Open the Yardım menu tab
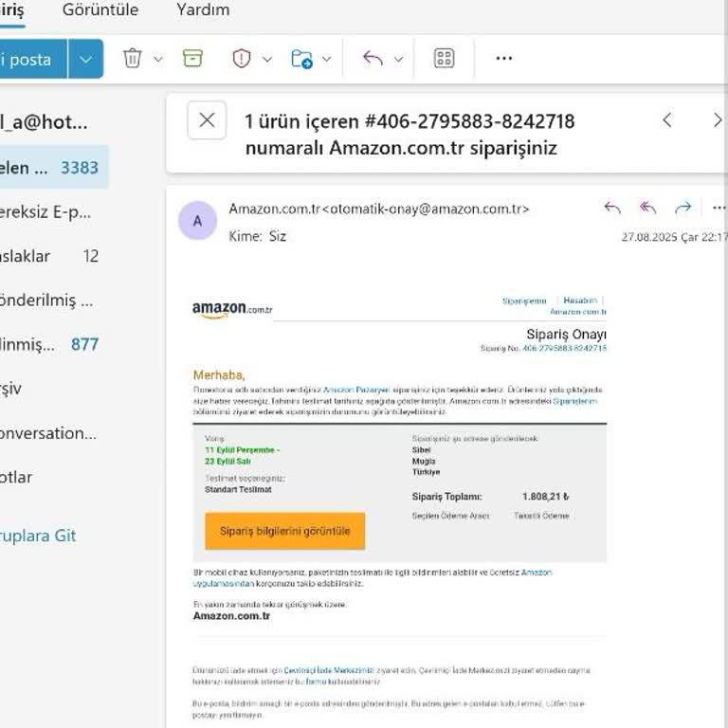Image resolution: width=728 pixels, height=728 pixels. coord(203,9)
